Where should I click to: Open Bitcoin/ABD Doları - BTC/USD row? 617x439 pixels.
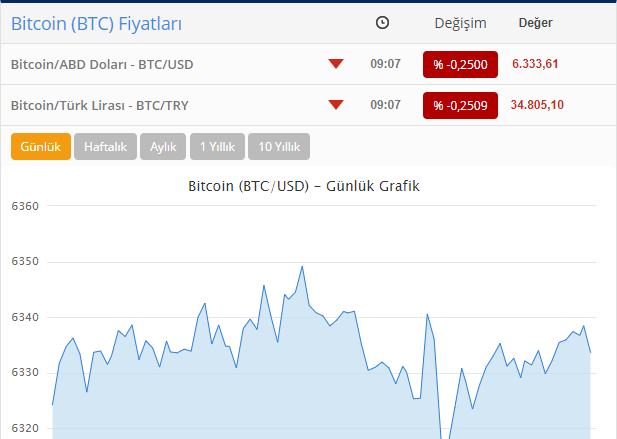(308, 64)
